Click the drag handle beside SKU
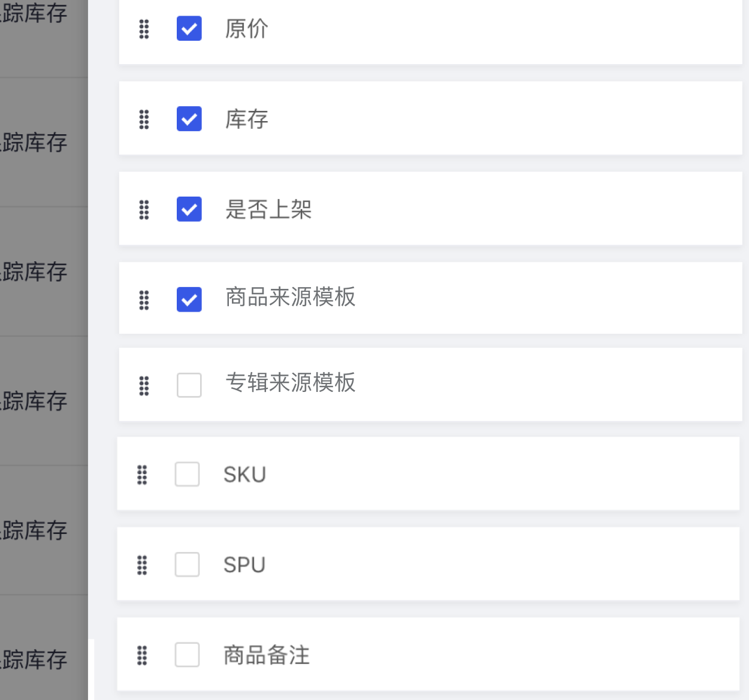Image resolution: width=749 pixels, height=700 pixels. pyautogui.click(x=142, y=475)
